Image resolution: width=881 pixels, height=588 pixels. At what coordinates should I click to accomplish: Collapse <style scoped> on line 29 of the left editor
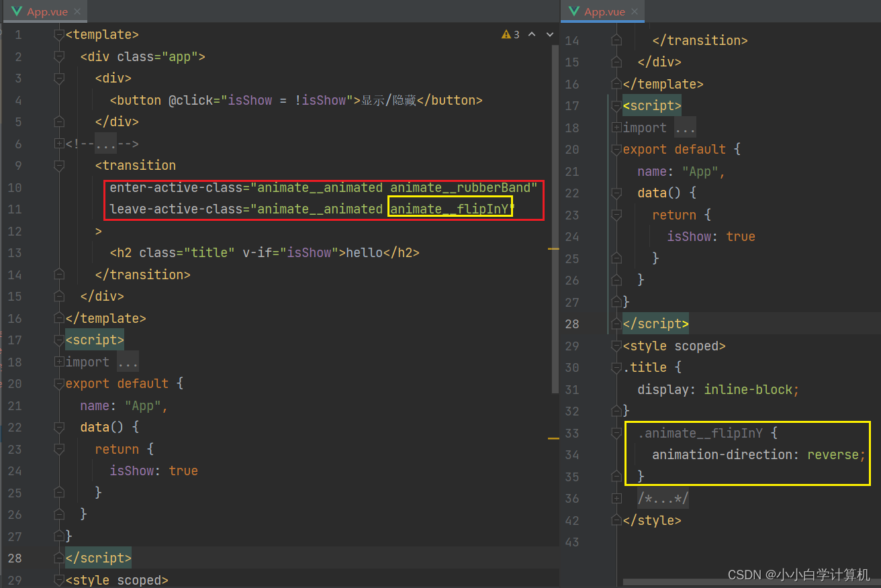click(x=59, y=580)
